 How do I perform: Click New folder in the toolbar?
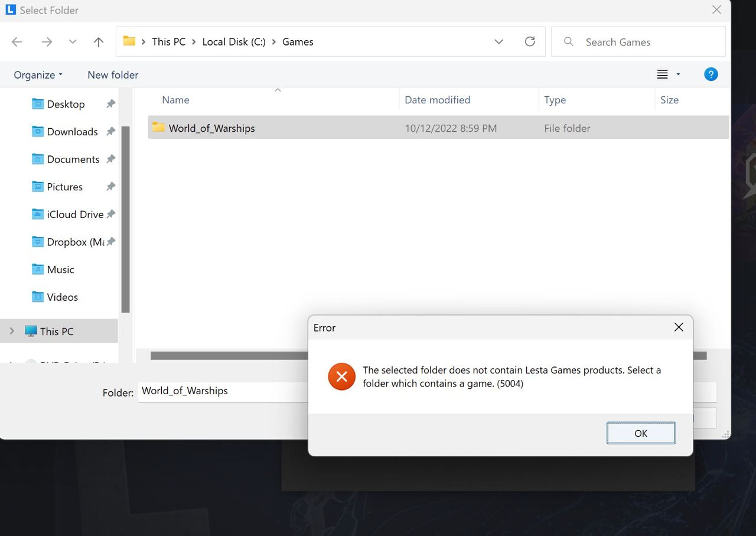pos(113,75)
